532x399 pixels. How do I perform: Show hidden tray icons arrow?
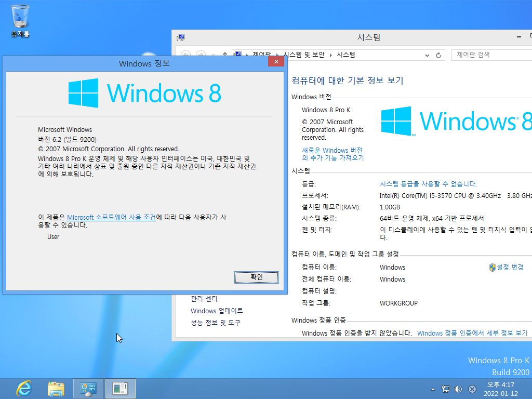[x=433, y=389]
